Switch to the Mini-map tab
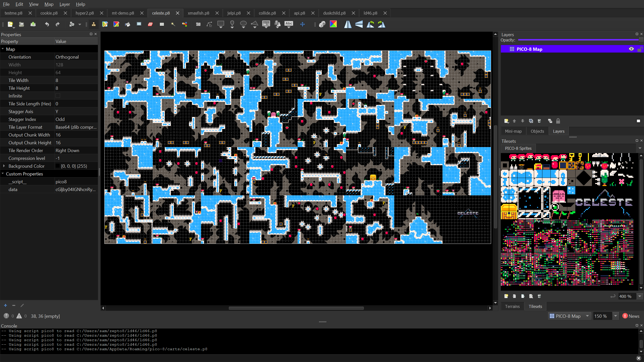Viewport: 644px width, 362px height. click(x=513, y=131)
